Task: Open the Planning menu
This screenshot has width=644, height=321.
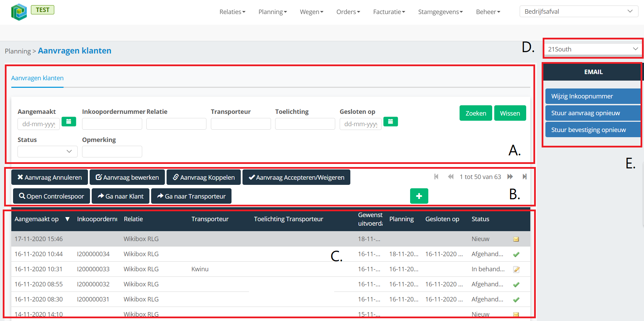Action: [273, 12]
